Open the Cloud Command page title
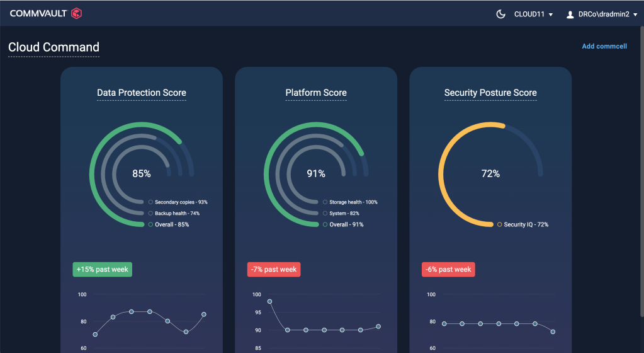The image size is (644, 353). pos(54,47)
